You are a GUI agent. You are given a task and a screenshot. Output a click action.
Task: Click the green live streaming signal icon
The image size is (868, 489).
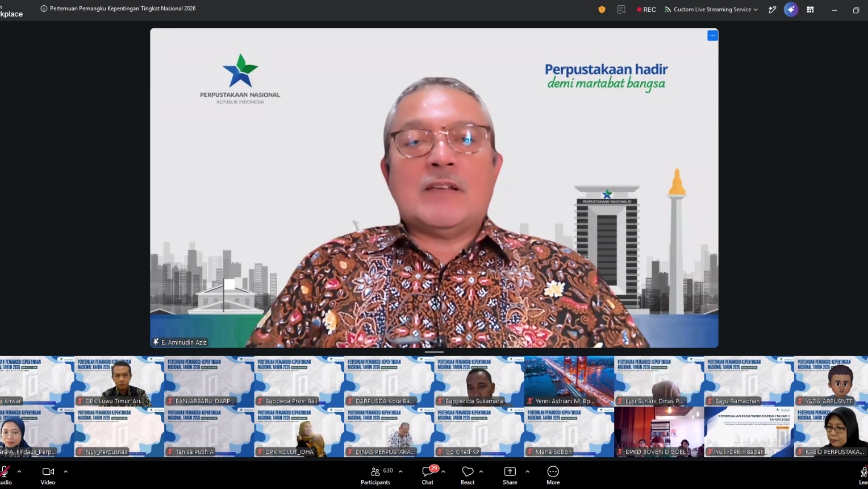coord(667,10)
